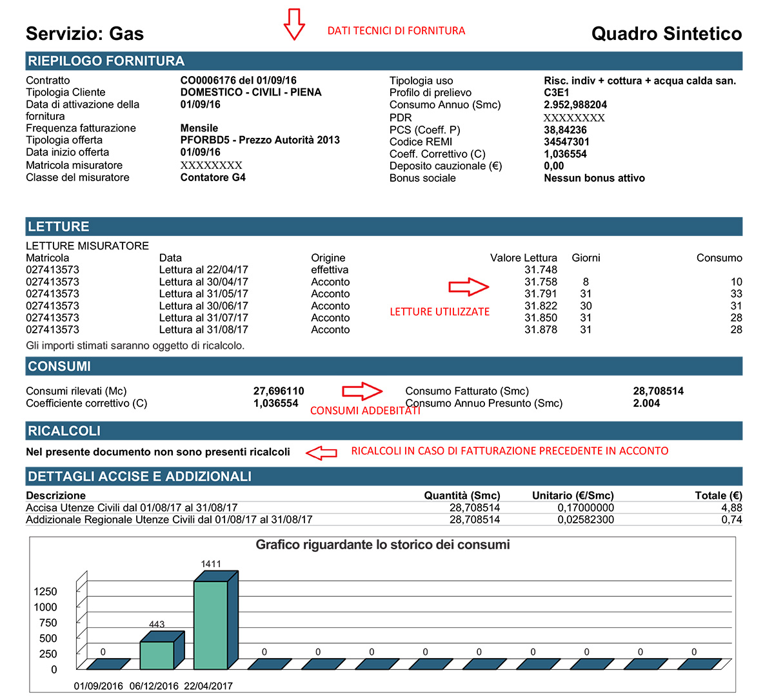This screenshot has height=700, width=774.
Task: Click annual consumption value 2.952,988204
Action: pyautogui.click(x=575, y=104)
